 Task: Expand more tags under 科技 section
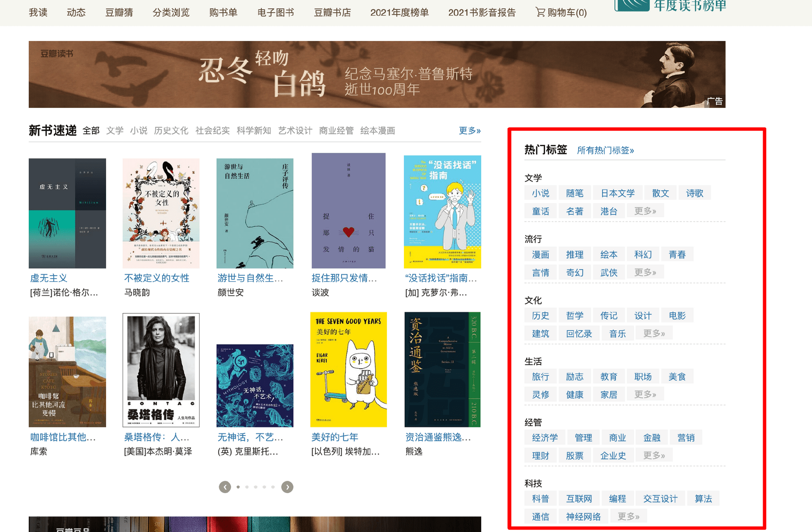point(628,516)
